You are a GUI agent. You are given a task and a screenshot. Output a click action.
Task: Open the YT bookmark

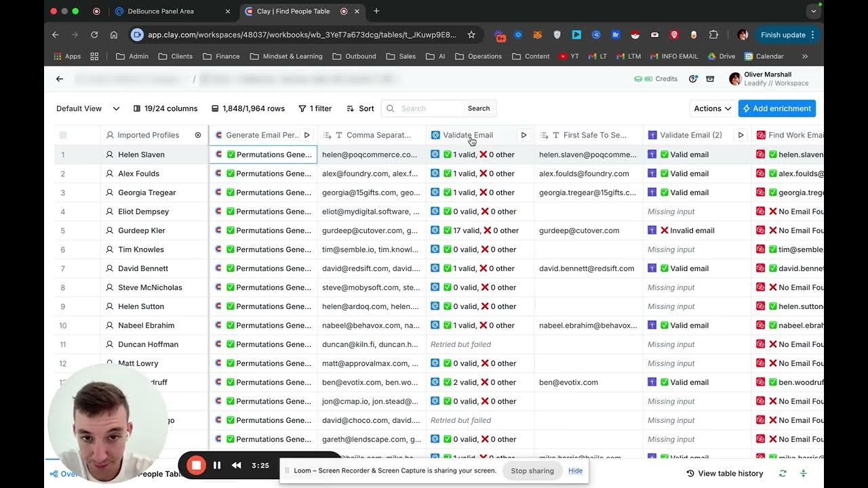click(x=569, y=56)
